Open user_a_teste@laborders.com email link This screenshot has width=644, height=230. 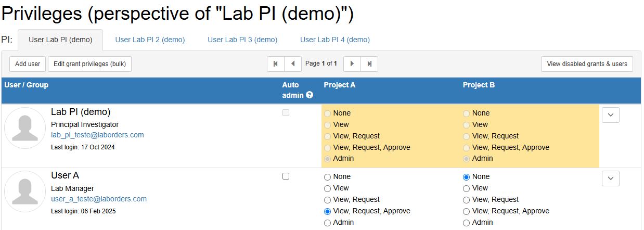tap(99, 199)
